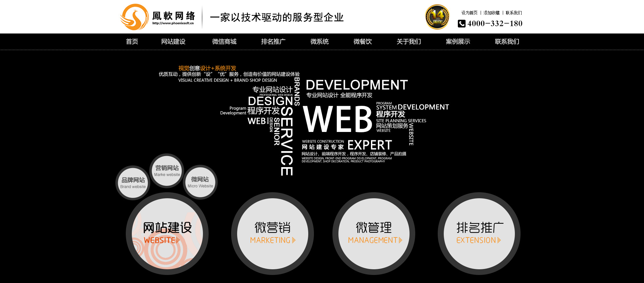
Task: Select the 营销网站 Marke website bubble
Action: point(167,171)
